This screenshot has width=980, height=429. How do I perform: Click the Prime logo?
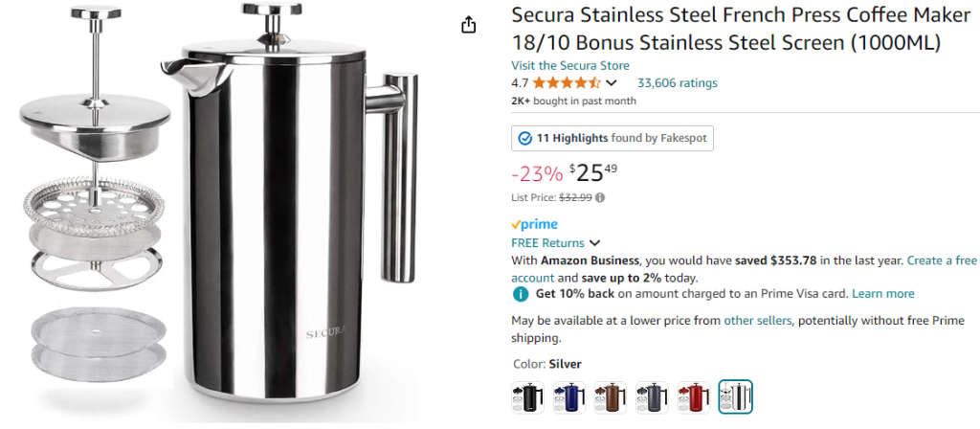point(535,224)
